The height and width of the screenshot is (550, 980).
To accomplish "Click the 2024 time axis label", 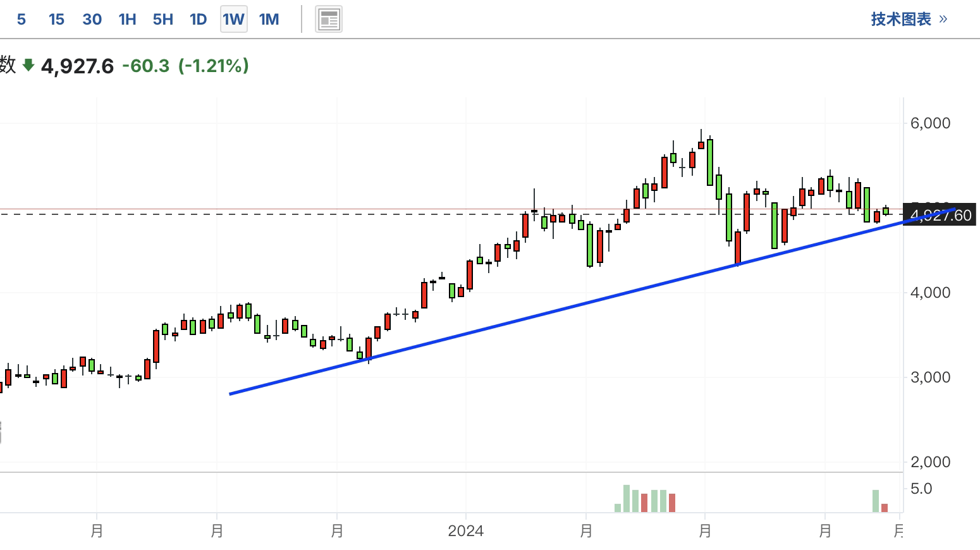I will pyautogui.click(x=465, y=531).
